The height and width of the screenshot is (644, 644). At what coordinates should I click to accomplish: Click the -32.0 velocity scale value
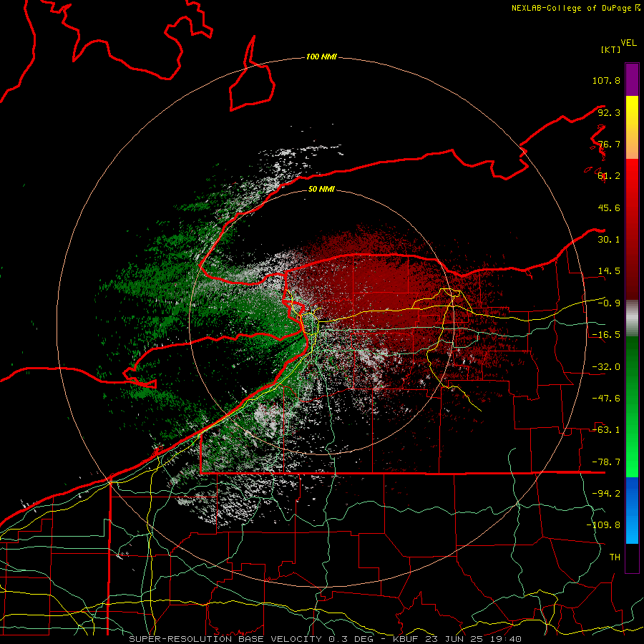click(x=606, y=367)
